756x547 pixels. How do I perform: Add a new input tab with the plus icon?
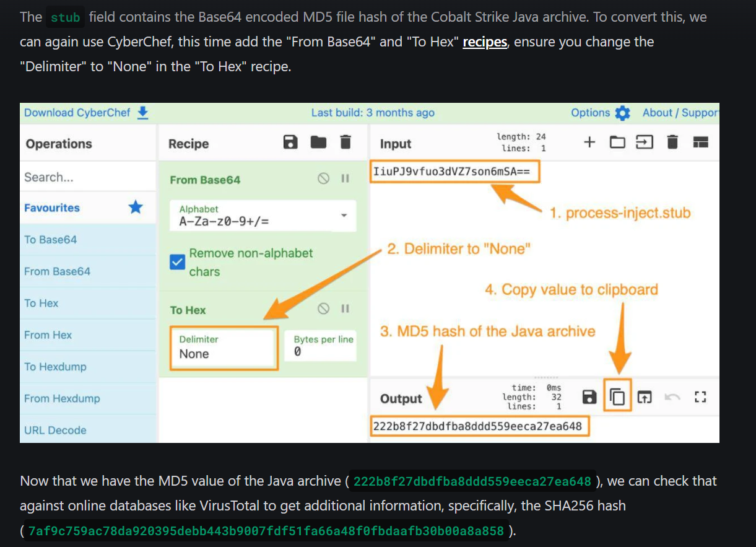point(589,142)
